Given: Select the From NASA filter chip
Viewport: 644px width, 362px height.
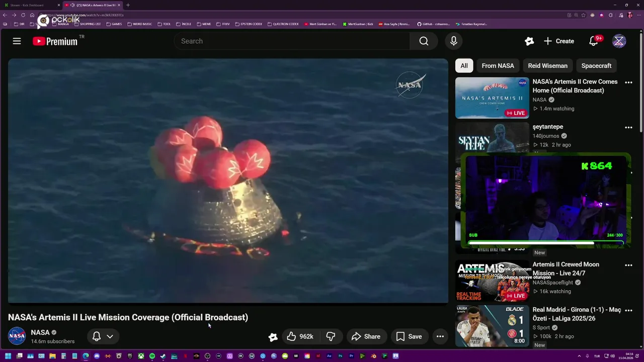Looking at the screenshot, I should tap(498, 66).
